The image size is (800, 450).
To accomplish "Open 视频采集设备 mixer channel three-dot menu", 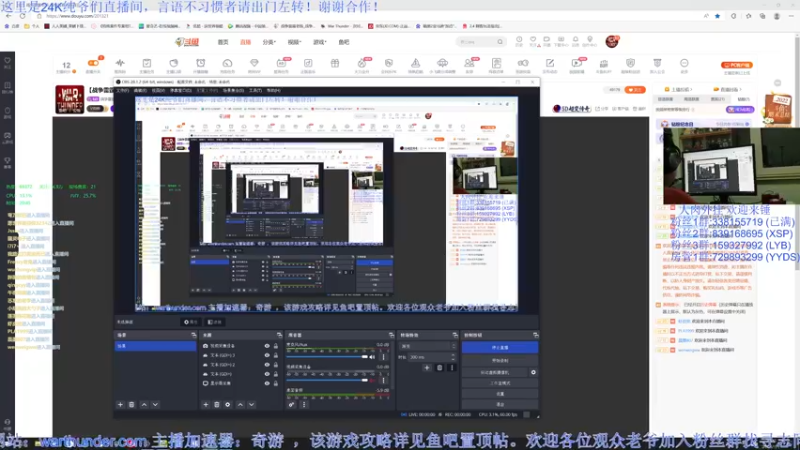I will pyautogui.click(x=384, y=380).
